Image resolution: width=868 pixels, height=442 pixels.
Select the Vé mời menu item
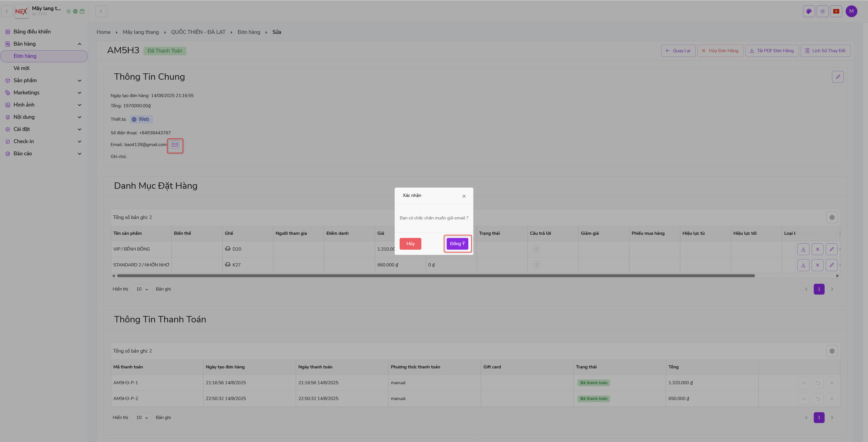(21, 68)
